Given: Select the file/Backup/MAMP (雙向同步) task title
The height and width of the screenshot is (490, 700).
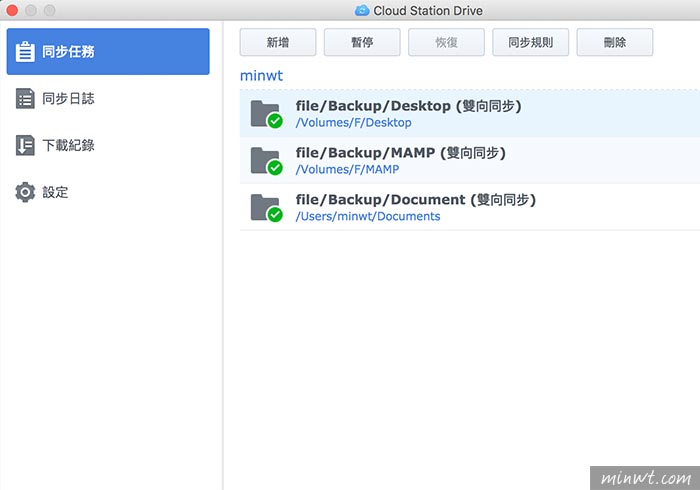Looking at the screenshot, I should pyautogui.click(x=400, y=153).
